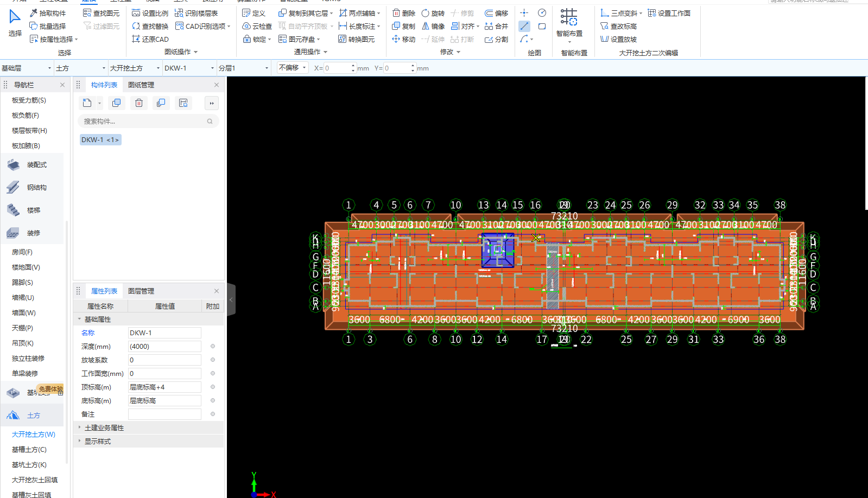Viewport: 868px width, 498px height.
Task: Select DKW-1 <1> component item
Action: 100,139
